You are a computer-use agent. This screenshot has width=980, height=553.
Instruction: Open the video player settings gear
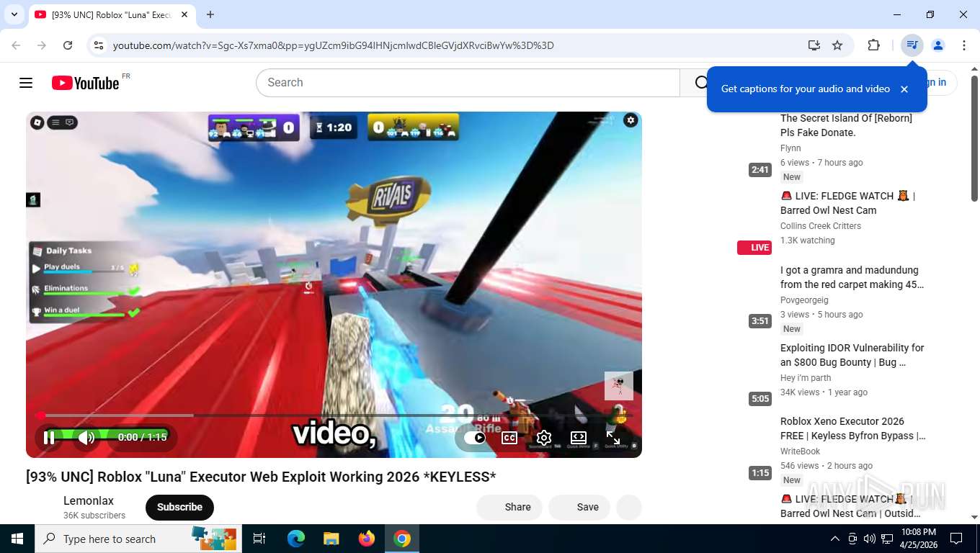pyautogui.click(x=544, y=437)
